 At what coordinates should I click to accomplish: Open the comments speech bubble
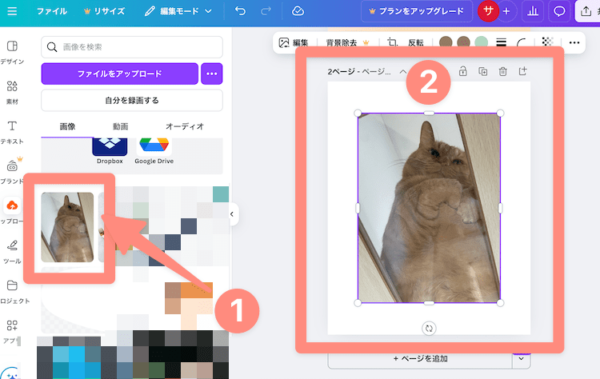click(559, 11)
